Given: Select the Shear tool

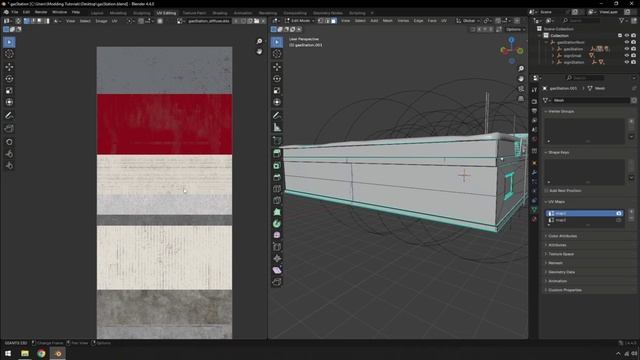Looking at the screenshot, I should [x=277, y=270].
